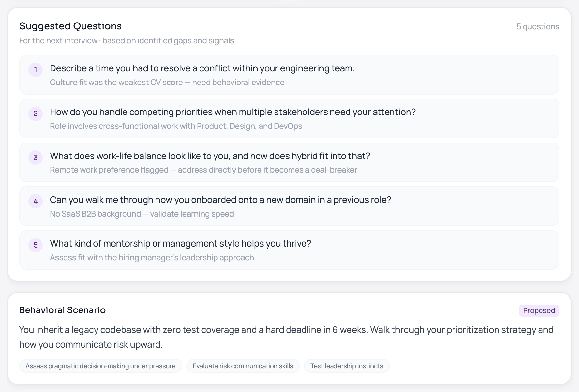This screenshot has height=392, width=579.
Task: Click the question 2 number badge
Action: pos(35,113)
